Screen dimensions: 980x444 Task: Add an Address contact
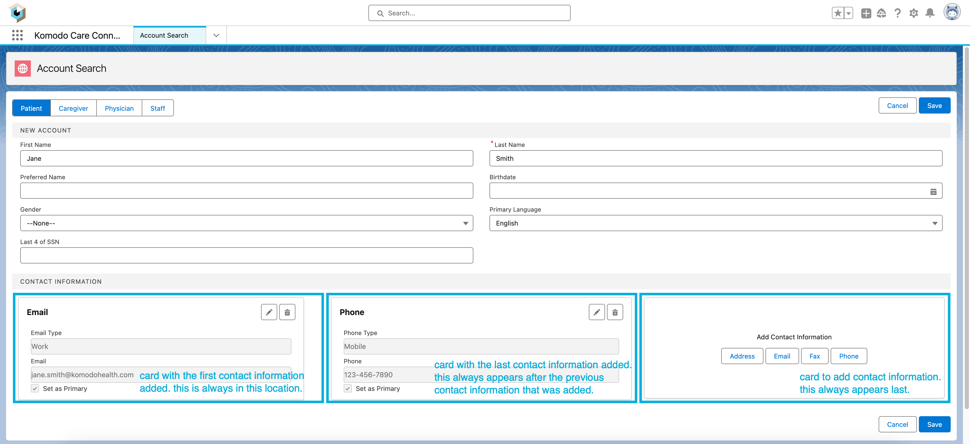742,356
